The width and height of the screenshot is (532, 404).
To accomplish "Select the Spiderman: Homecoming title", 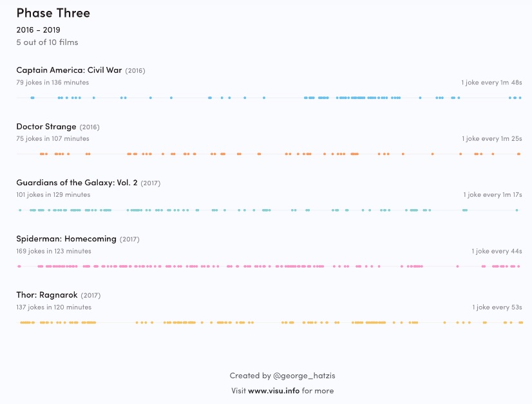I will tap(66, 239).
